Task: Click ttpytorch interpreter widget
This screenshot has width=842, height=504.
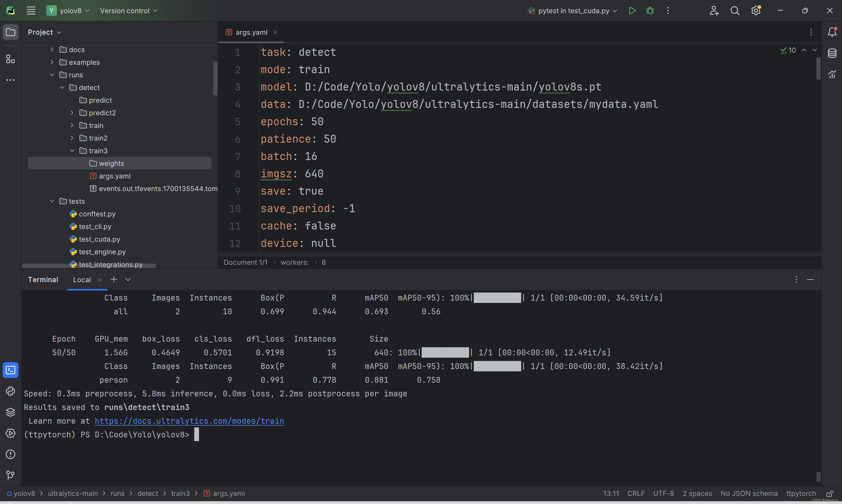Action: tap(801, 493)
